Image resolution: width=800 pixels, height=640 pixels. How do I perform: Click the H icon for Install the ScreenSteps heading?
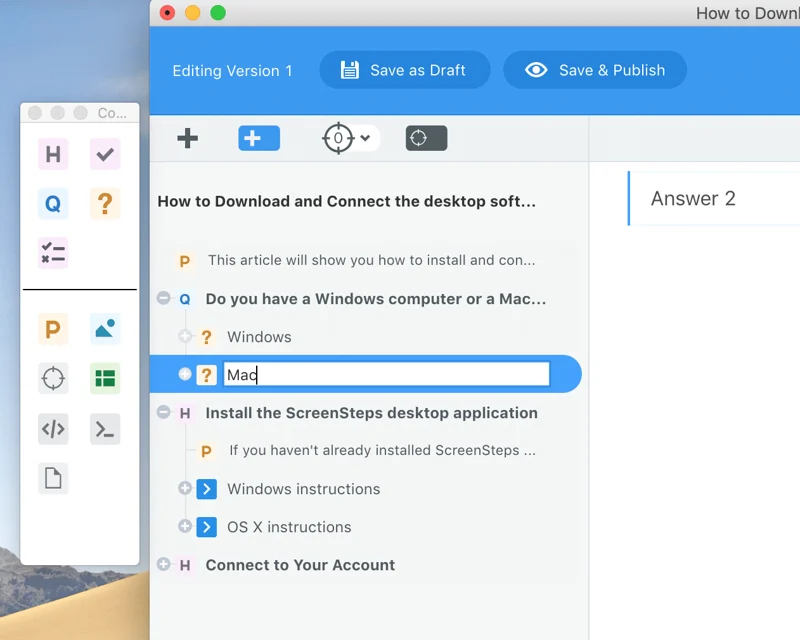pos(185,413)
